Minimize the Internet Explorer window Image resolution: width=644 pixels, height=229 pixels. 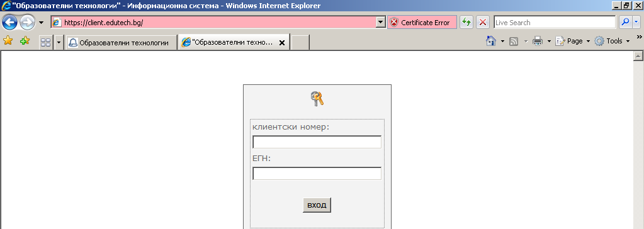pyautogui.click(x=616, y=5)
